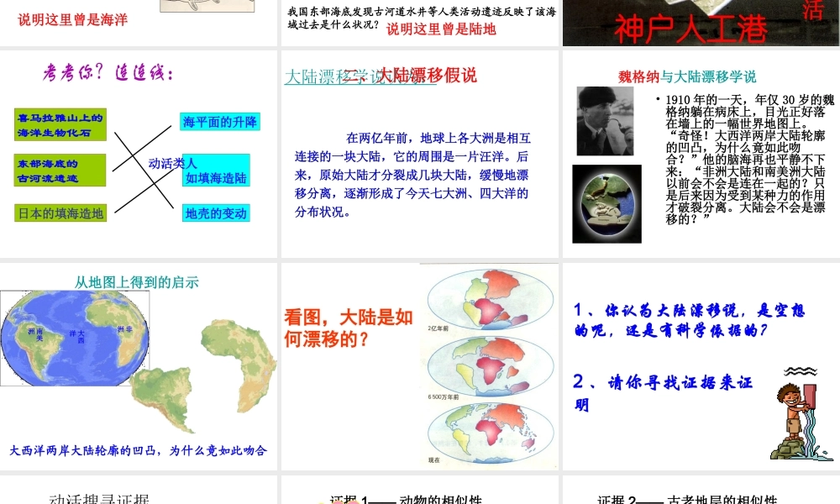Image resolution: width=840 pixels, height=504 pixels.
Task: Open the slide 证据2——古老地层的相似性
Action: tap(701, 490)
